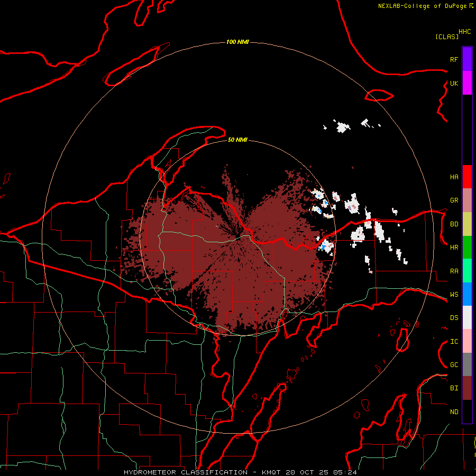Screen dimensions: 476x476
Task: Click the RA light green legend swatch
Action: (467, 271)
